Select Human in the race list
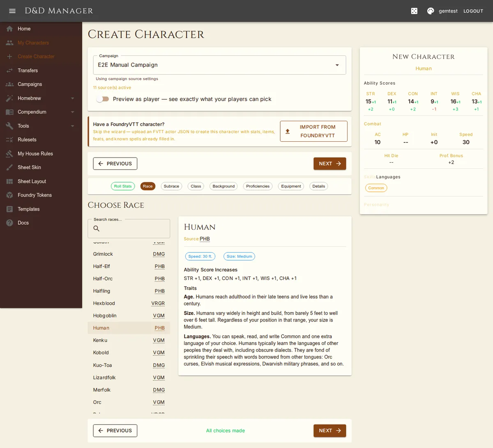 tap(129, 328)
